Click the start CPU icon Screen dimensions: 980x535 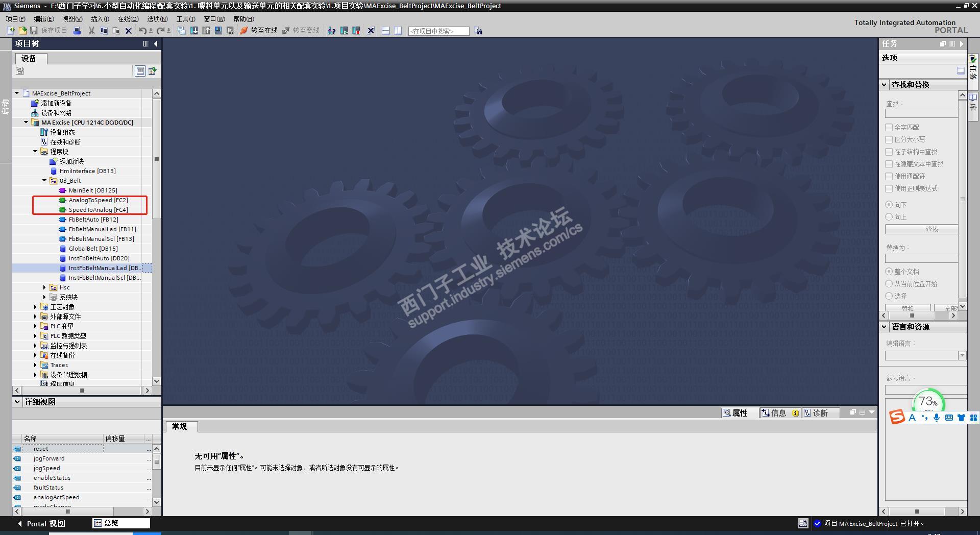click(x=344, y=31)
